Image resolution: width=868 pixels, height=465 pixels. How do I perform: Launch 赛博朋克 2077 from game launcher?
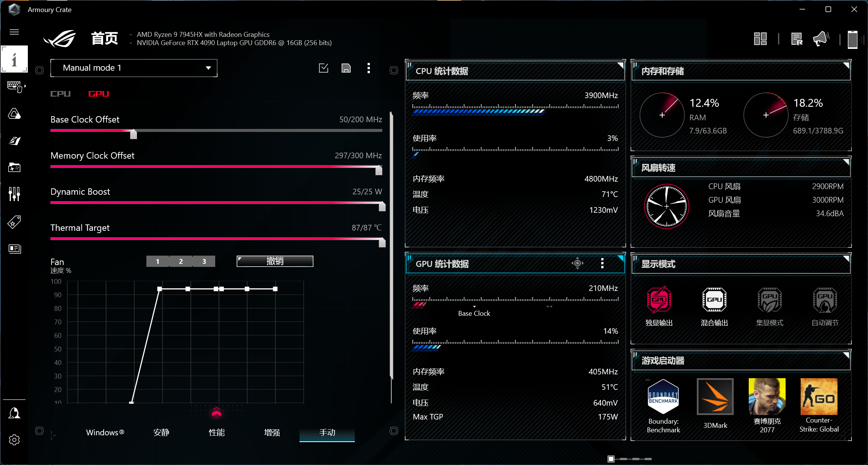click(x=767, y=406)
